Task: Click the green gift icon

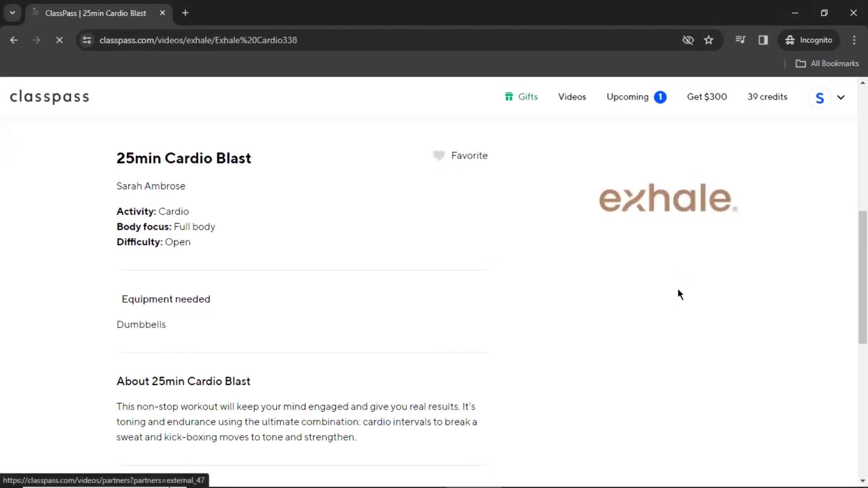Action: [x=509, y=96]
